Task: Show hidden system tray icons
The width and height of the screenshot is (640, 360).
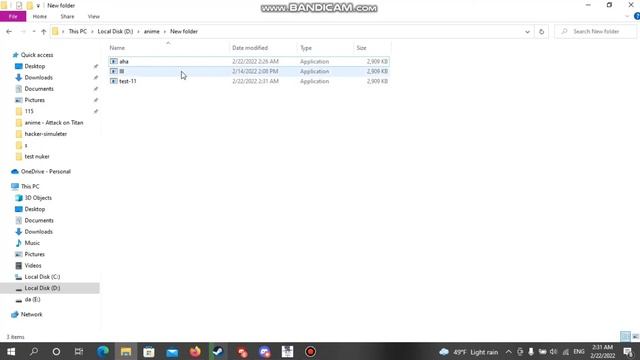Action: click(508, 351)
